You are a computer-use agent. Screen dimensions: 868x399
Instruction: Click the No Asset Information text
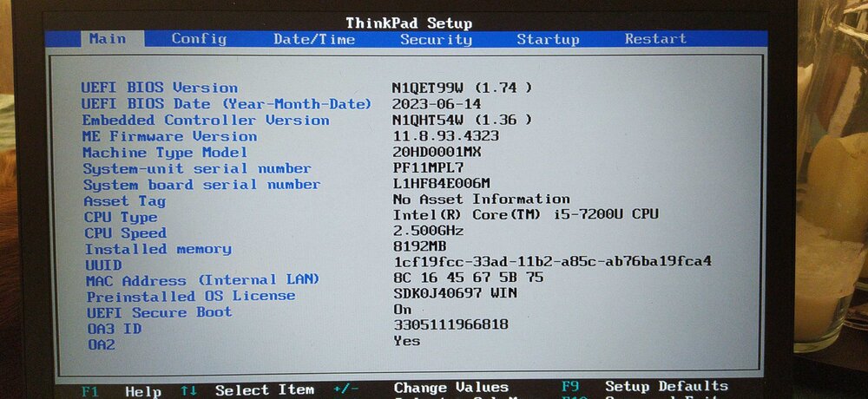click(x=481, y=199)
